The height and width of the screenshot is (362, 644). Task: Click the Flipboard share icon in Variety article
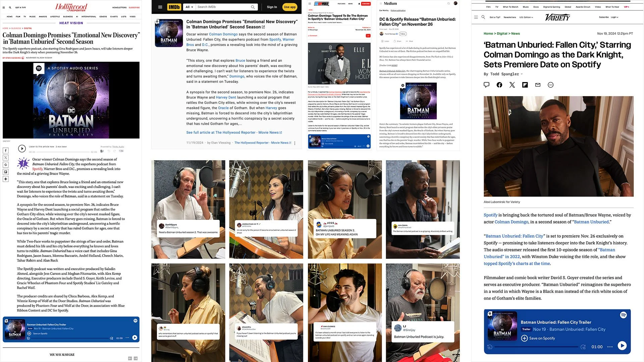[x=525, y=85]
